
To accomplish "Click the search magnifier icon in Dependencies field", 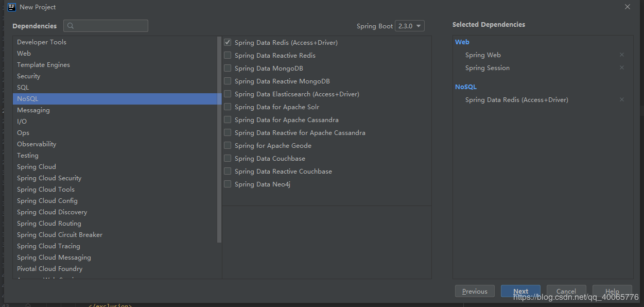I will (71, 26).
